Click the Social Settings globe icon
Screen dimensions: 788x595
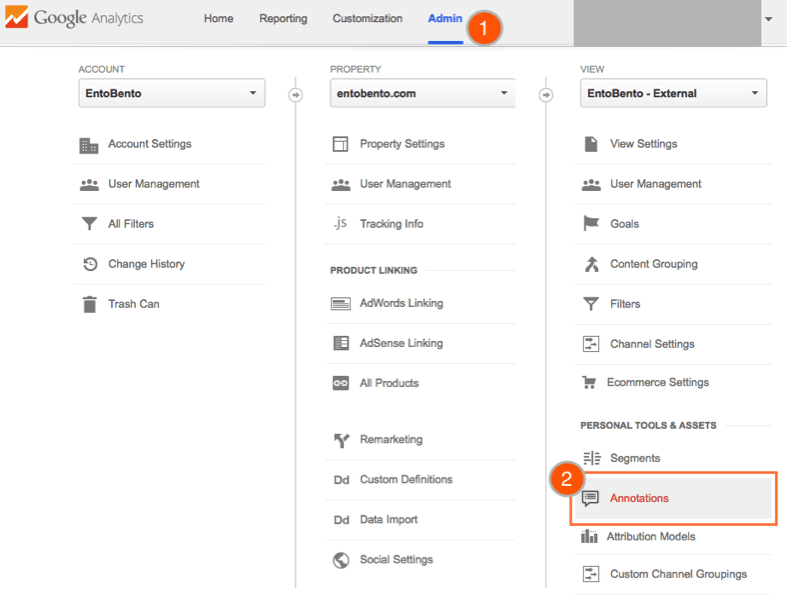coord(341,560)
